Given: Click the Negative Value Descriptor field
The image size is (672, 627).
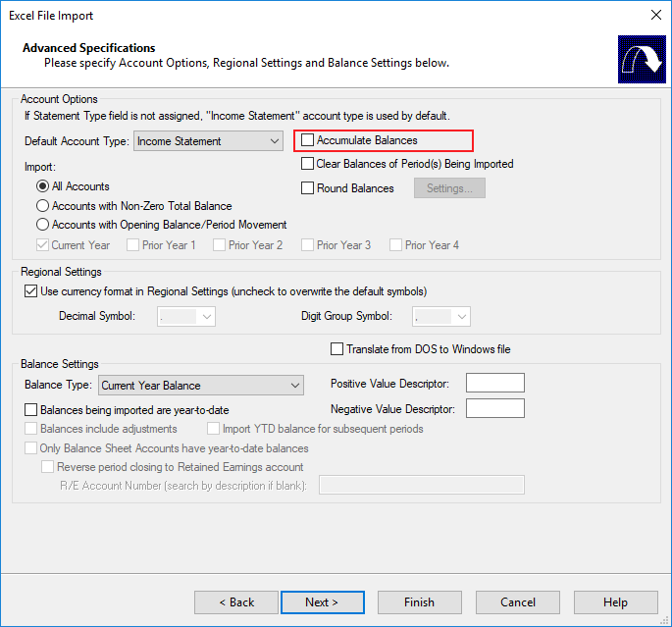Looking at the screenshot, I should pos(495,408).
